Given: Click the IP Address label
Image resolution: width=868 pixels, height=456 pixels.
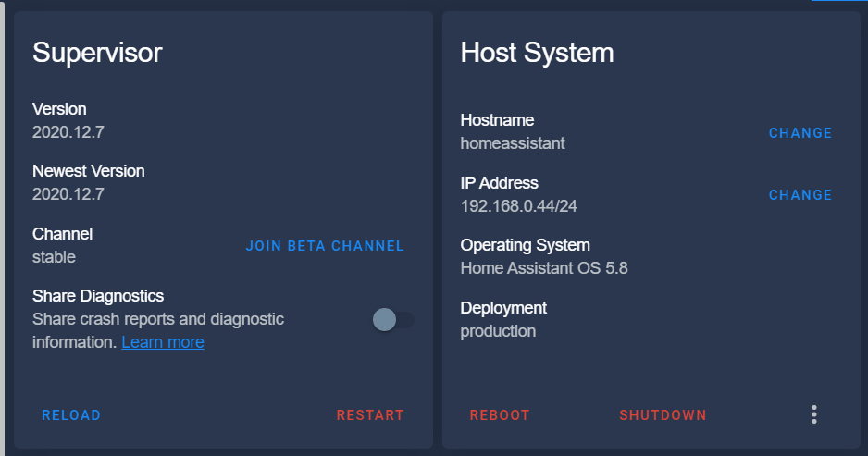Looking at the screenshot, I should (x=500, y=182).
